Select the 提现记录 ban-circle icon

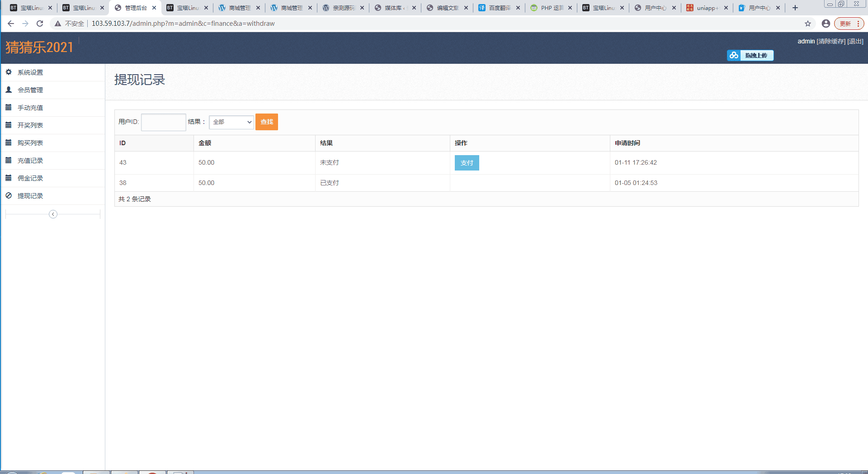(x=9, y=195)
